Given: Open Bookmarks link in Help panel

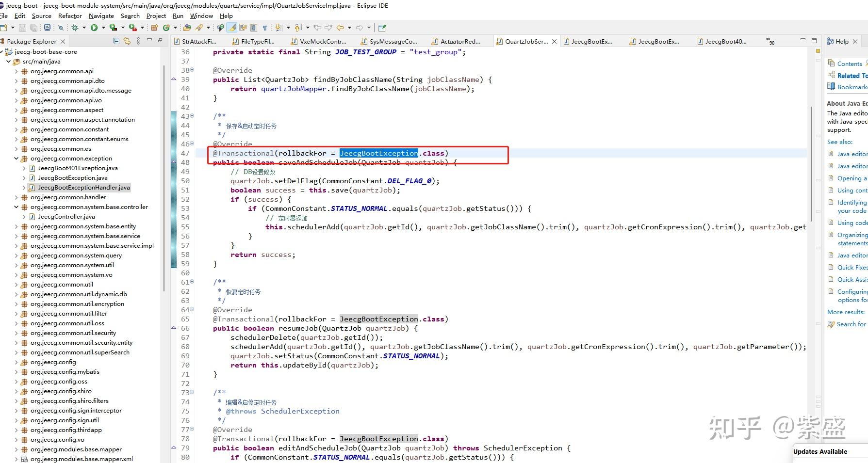Looking at the screenshot, I should 852,87.
